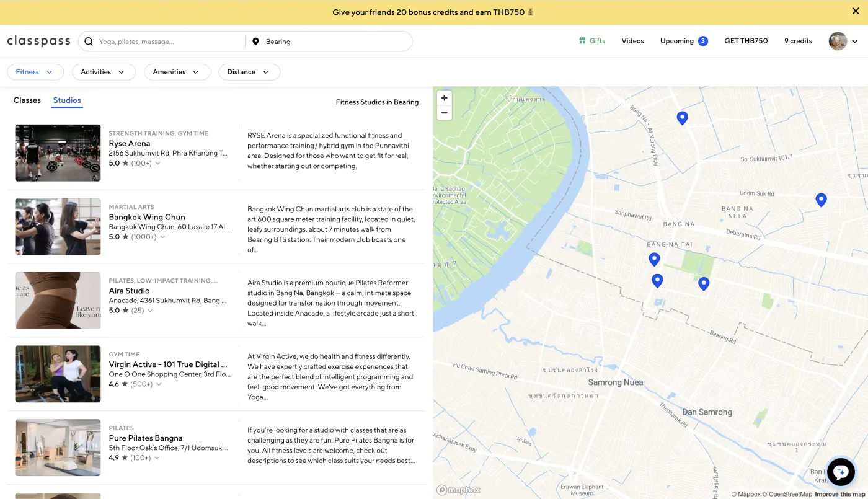Click the activity search input field
The width and height of the screenshot is (868, 499).
click(170, 42)
